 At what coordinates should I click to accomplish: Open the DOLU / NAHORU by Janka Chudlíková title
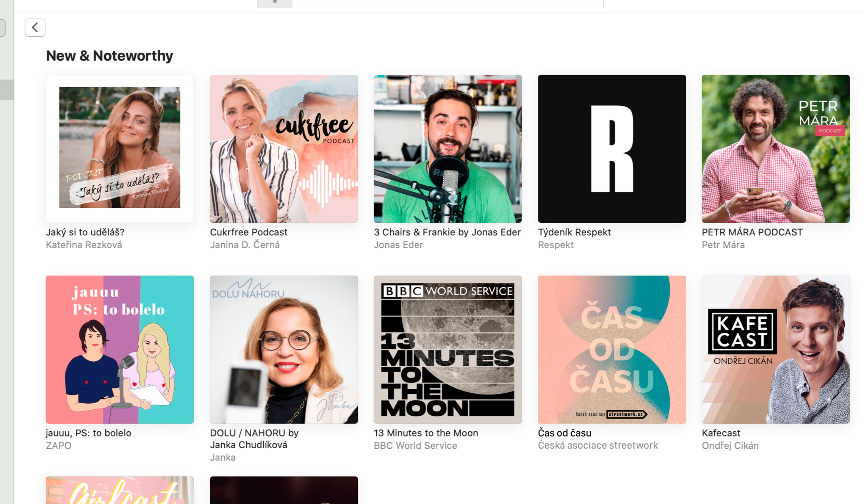click(x=254, y=439)
